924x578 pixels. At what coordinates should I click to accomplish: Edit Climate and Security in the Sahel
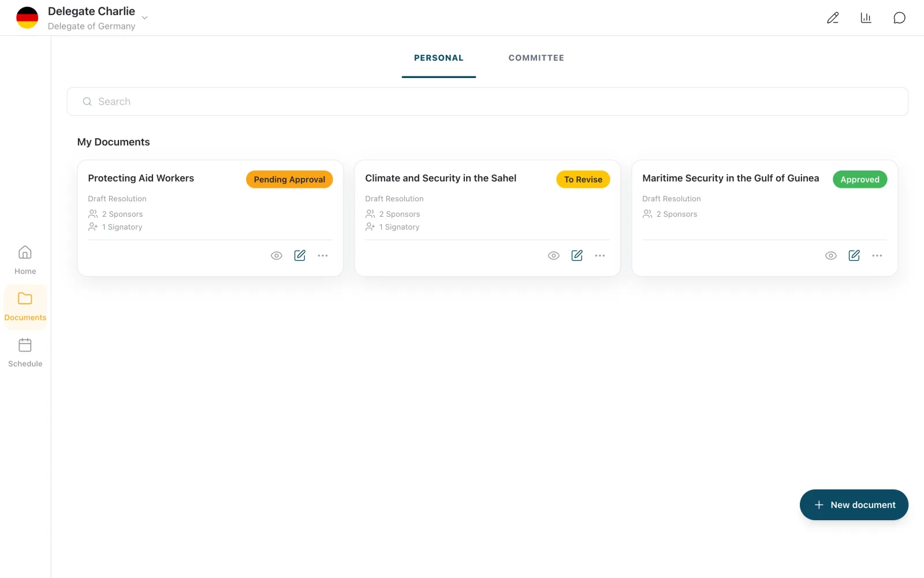[x=577, y=255]
